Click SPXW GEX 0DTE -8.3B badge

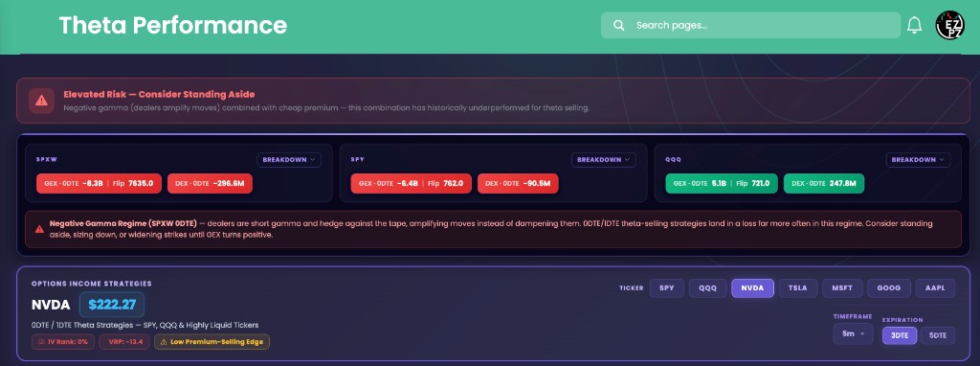[x=100, y=183]
